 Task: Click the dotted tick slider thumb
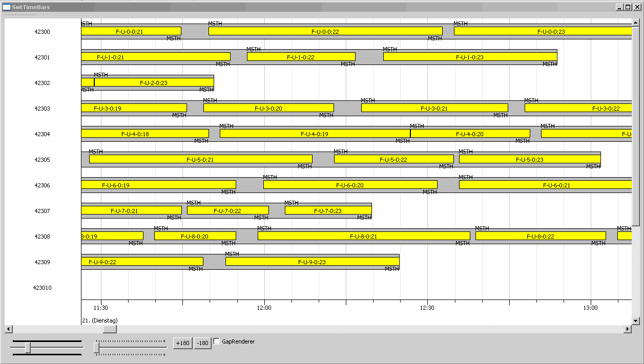pyautogui.click(x=96, y=348)
